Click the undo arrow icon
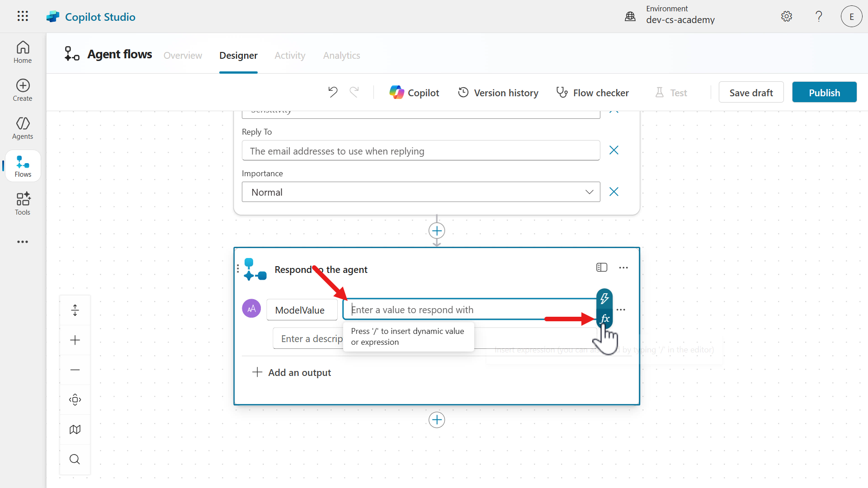The height and width of the screenshot is (488, 868). pos(333,92)
